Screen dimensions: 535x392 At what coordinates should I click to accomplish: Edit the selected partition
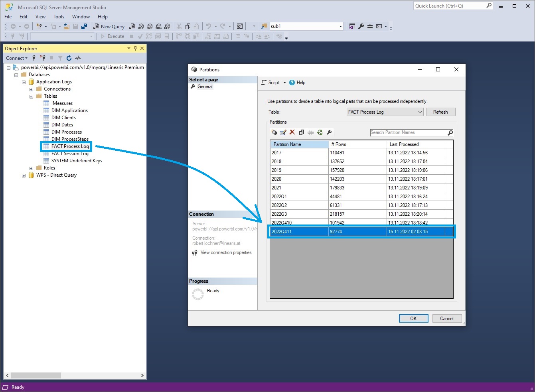(283, 132)
